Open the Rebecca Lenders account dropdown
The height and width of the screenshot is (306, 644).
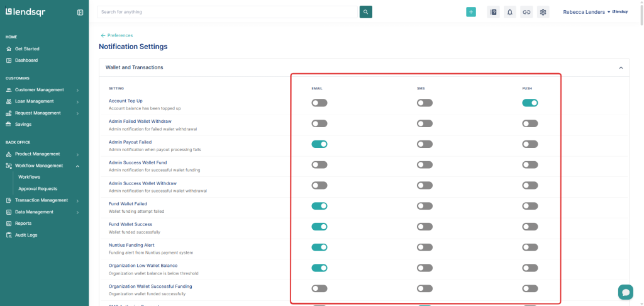click(586, 12)
